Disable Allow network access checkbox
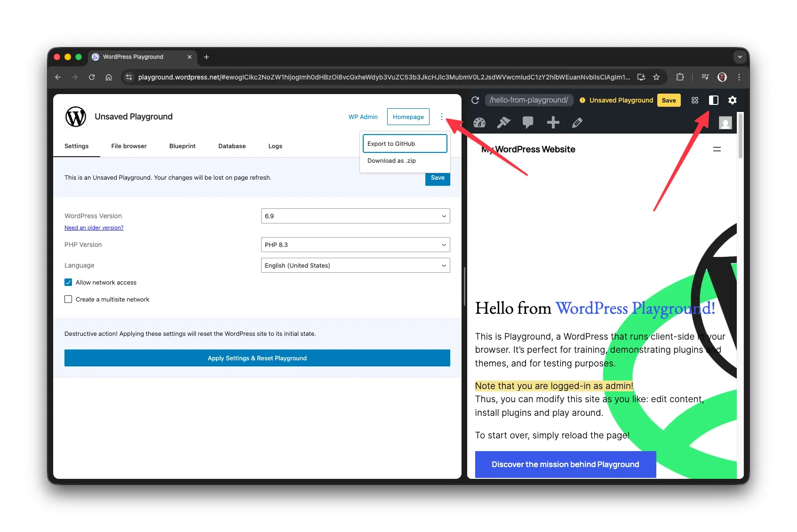The image size is (797, 532). pos(68,282)
